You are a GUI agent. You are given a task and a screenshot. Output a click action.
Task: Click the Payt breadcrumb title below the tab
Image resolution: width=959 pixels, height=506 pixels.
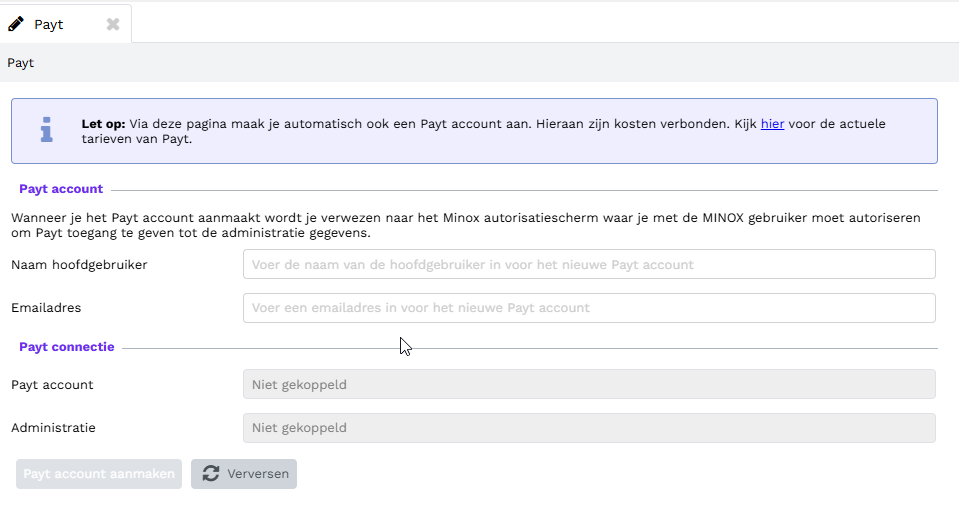[21, 63]
